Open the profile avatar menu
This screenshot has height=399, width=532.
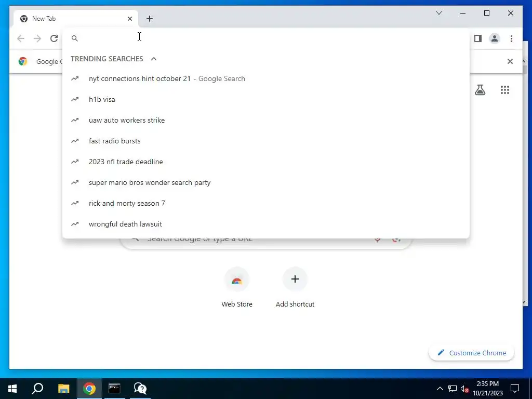495,38
